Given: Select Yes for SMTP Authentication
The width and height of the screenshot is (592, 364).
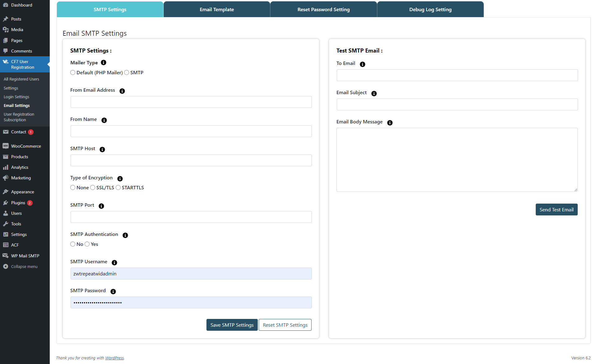Looking at the screenshot, I should point(87,244).
